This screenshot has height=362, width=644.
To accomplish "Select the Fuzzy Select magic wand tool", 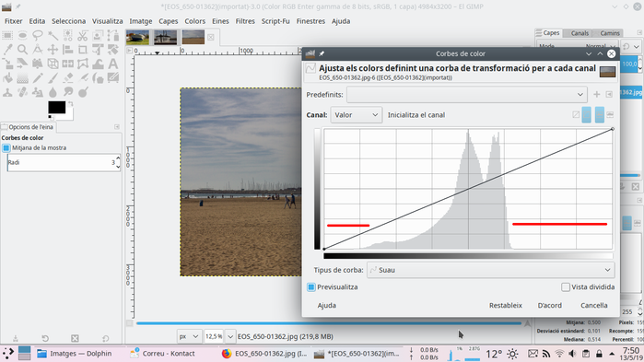I will (53, 36).
